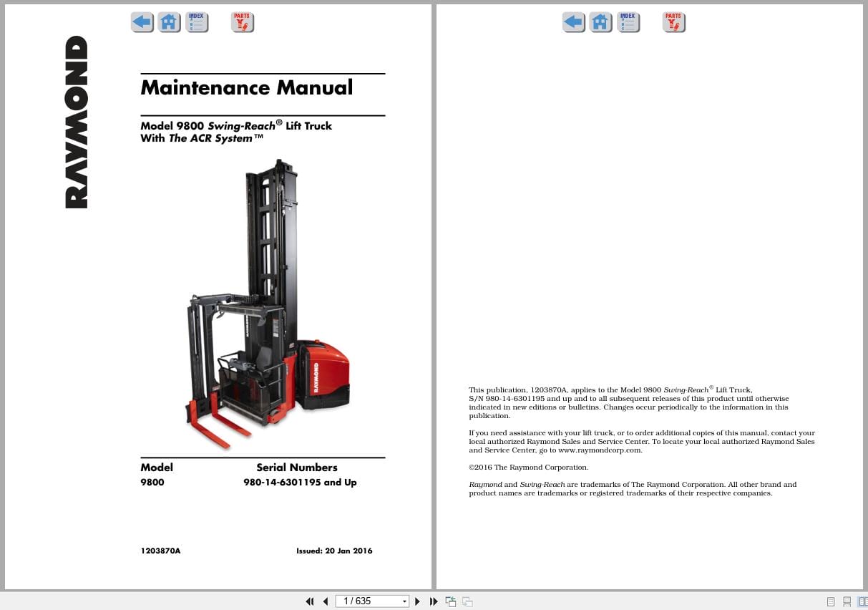The image size is (868, 610).
Task: Open the INDEX icon on right page
Action: (x=628, y=22)
